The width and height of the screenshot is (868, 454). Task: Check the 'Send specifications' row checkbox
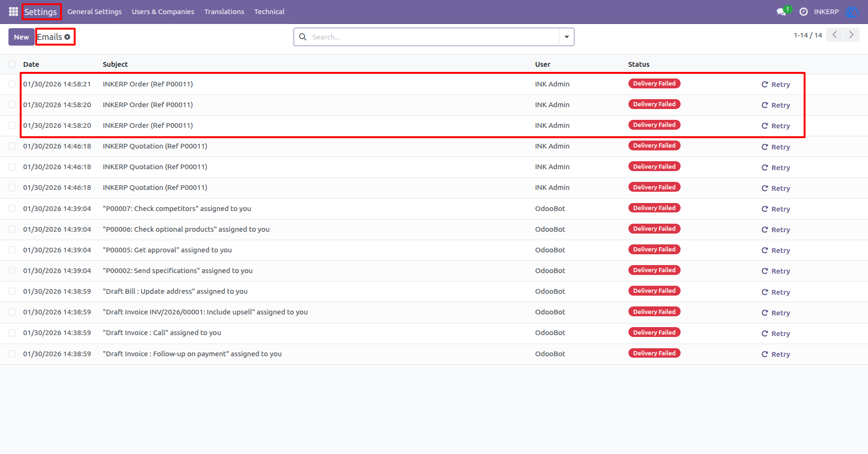click(12, 271)
